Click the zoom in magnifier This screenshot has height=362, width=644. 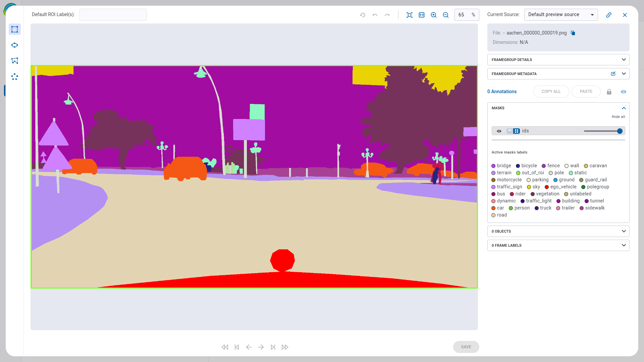(434, 15)
